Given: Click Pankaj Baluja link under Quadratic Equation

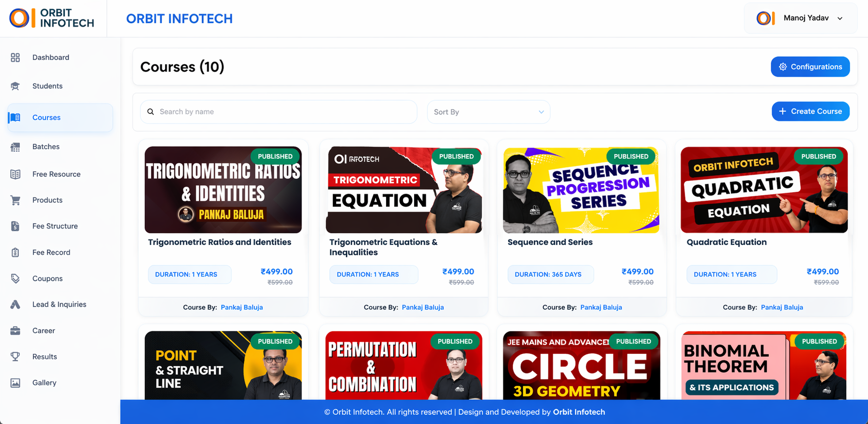Looking at the screenshot, I should pos(781,307).
